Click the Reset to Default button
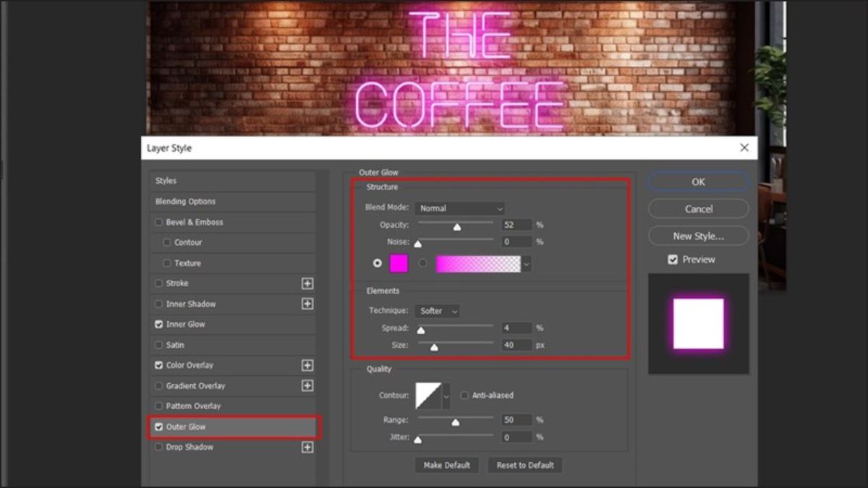Screen dimensions: 868x488 click(x=525, y=465)
